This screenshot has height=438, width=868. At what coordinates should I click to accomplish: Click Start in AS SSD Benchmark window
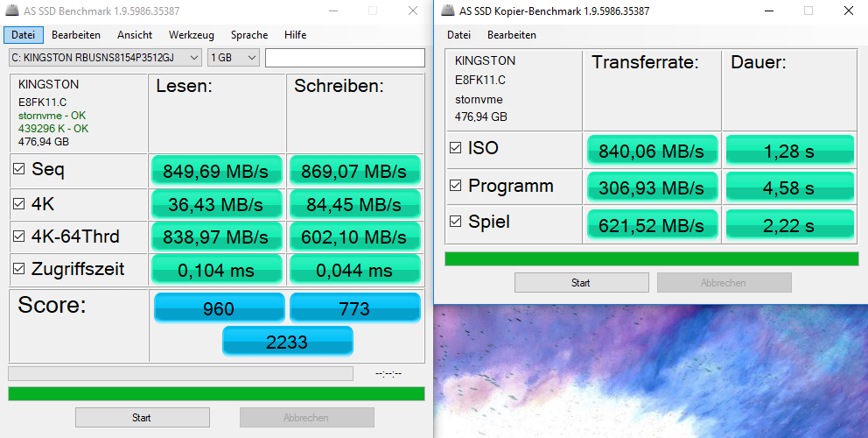pos(143,418)
